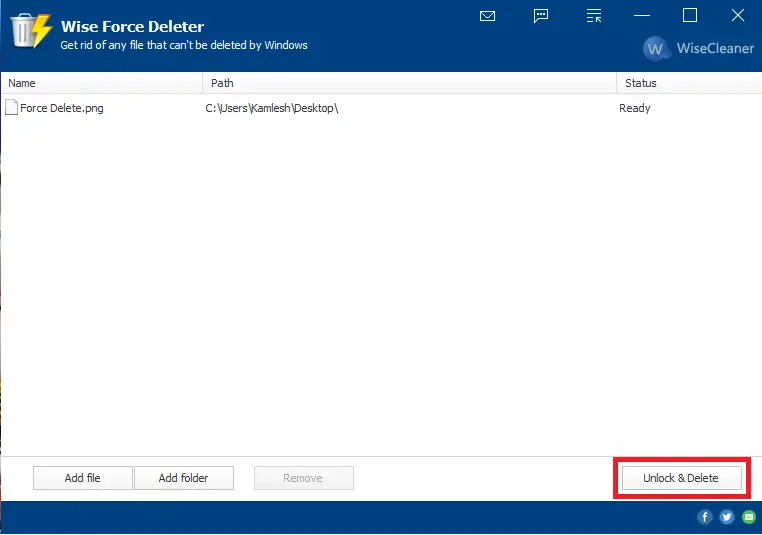
Task: Click the Wise Force Deleter trash bin logo
Action: 32,31
